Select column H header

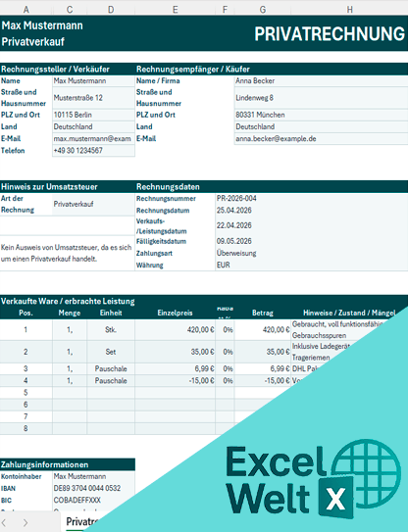349,10
